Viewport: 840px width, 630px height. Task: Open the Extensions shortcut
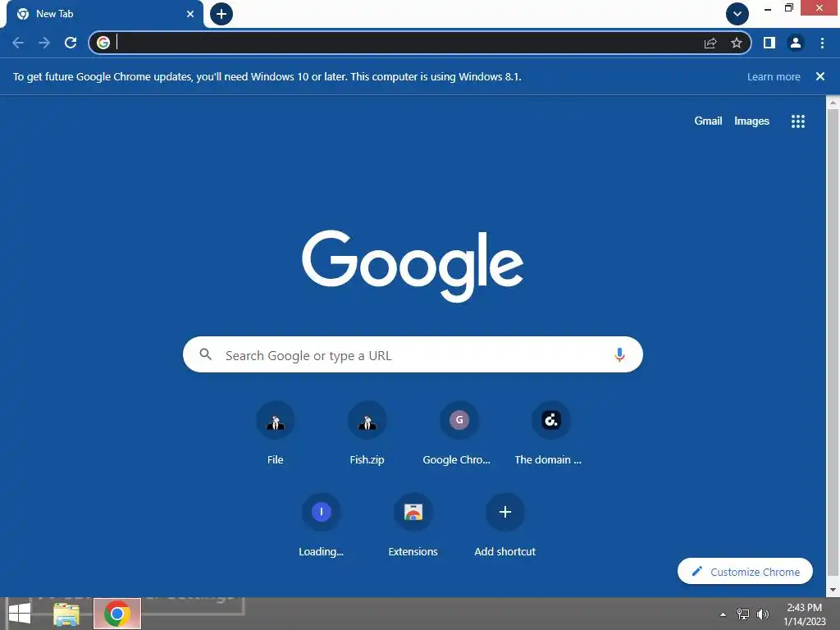point(413,526)
